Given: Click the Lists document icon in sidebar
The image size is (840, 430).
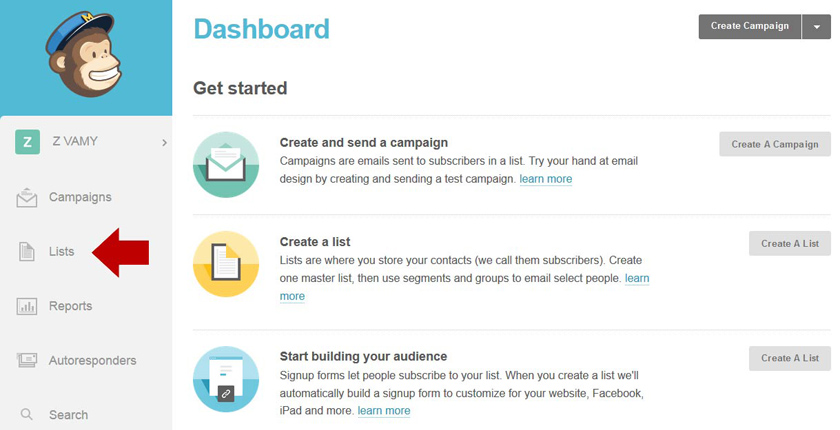Looking at the screenshot, I should (x=27, y=252).
